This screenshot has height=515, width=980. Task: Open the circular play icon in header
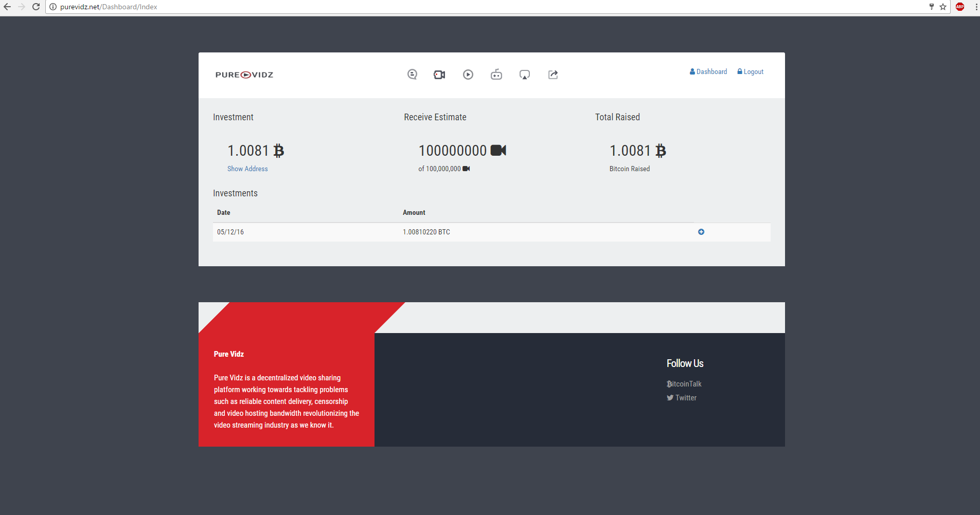coord(468,75)
